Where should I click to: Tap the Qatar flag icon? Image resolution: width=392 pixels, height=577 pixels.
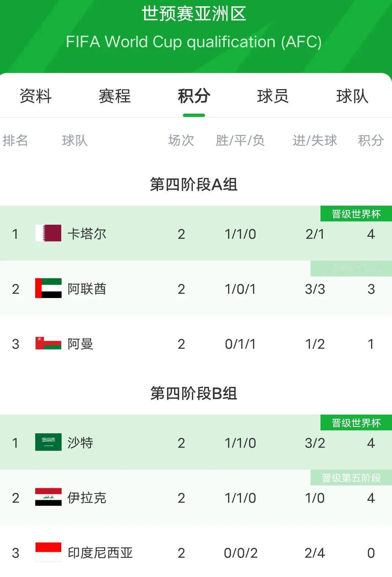tap(48, 233)
